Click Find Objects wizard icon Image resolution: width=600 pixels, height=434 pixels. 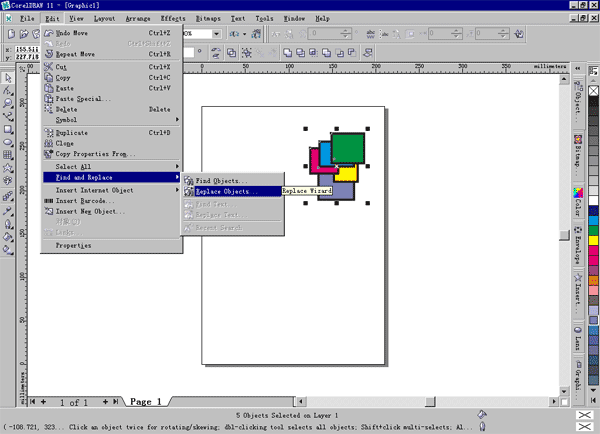(188, 180)
